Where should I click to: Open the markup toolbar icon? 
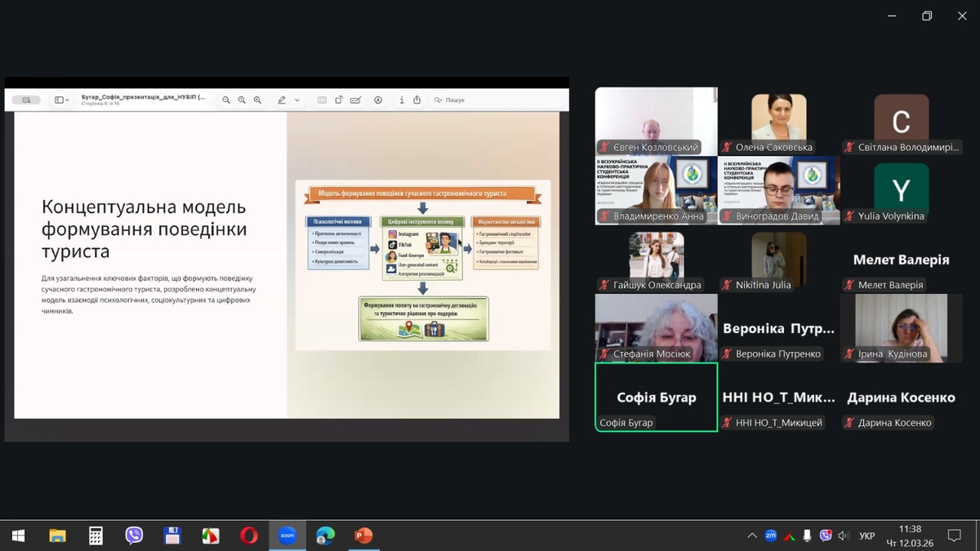point(378,100)
